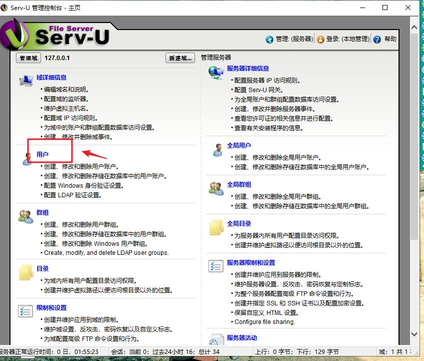The width and height of the screenshot is (424, 361).
Task: Open the 服务器详细信息 link
Action: pyautogui.click(x=248, y=68)
